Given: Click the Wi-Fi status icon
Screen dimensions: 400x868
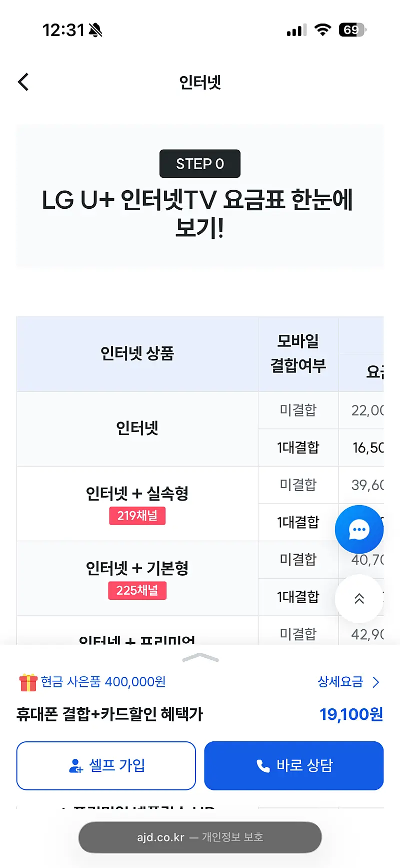Looking at the screenshot, I should pyautogui.click(x=322, y=30).
